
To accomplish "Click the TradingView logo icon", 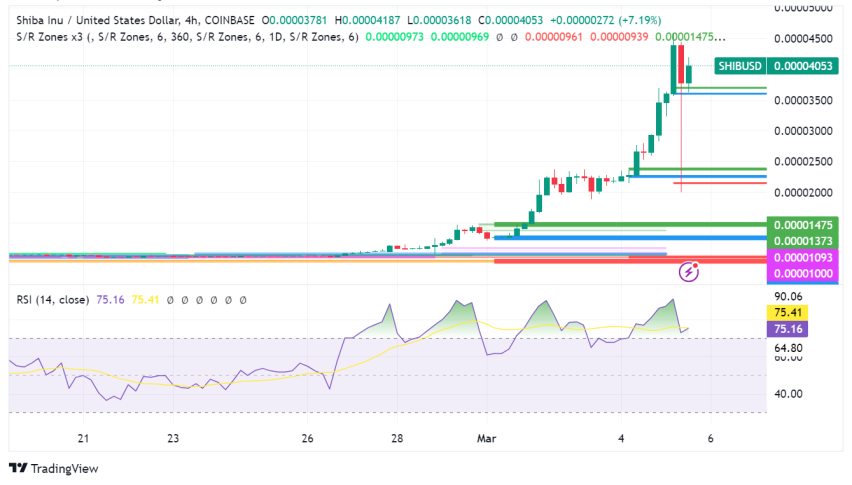I will [18, 468].
